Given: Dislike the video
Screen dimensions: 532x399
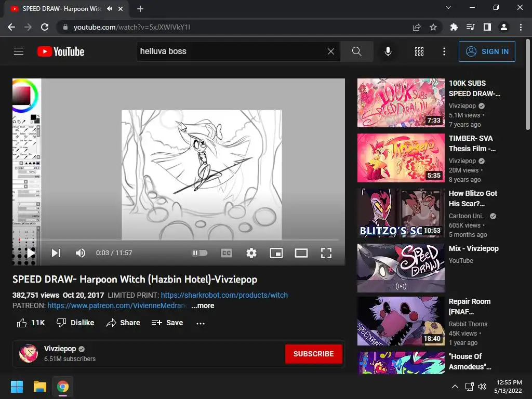Looking at the screenshot, I should pyautogui.click(x=75, y=323).
